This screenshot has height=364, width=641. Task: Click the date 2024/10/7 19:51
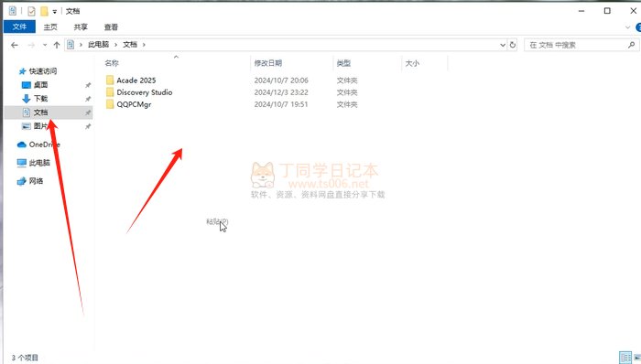click(281, 104)
